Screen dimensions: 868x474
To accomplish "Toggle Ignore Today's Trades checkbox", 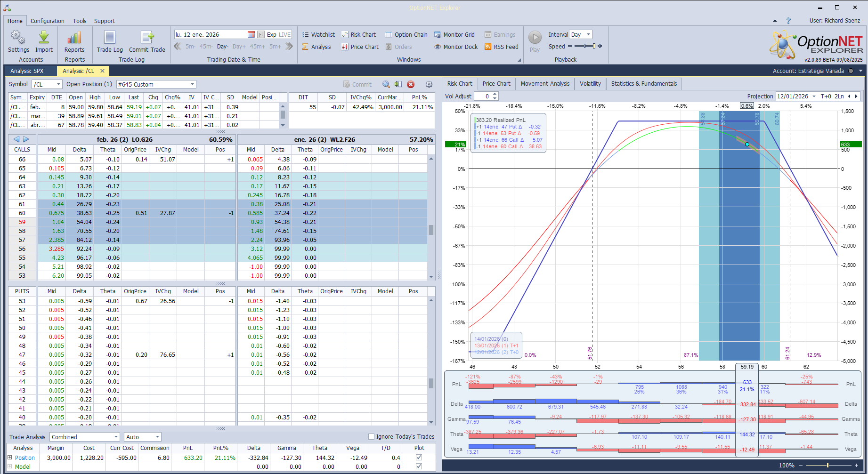I will pos(371,437).
